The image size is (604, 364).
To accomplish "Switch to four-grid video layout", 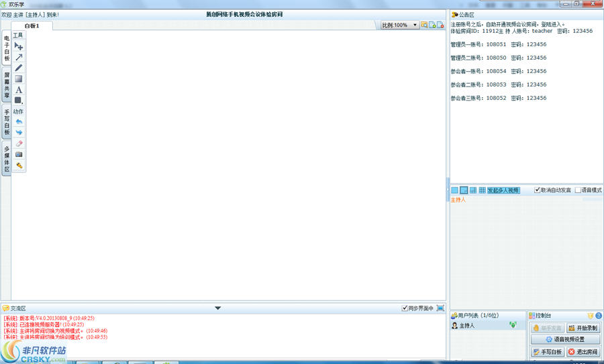I will point(473,190).
